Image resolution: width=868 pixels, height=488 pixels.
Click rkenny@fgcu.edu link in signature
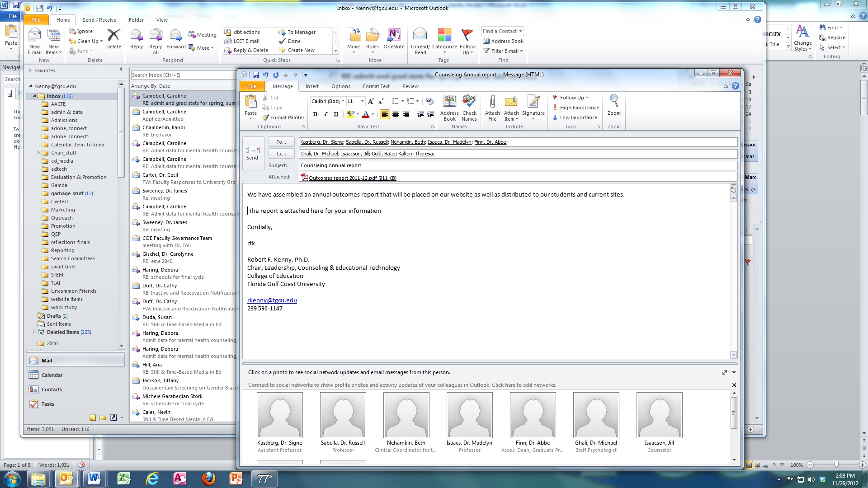tap(272, 300)
